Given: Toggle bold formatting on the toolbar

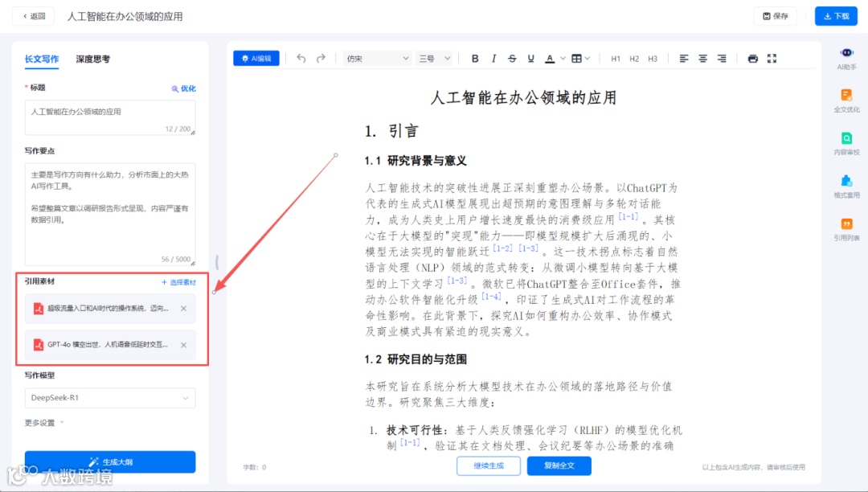Looking at the screenshot, I should 475,58.
